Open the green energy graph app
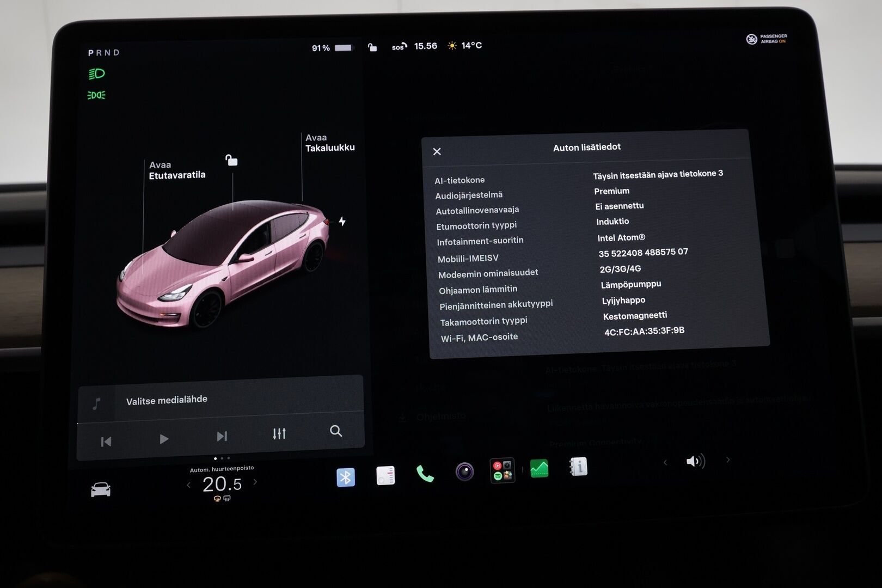This screenshot has width=882, height=588. pos(539,468)
